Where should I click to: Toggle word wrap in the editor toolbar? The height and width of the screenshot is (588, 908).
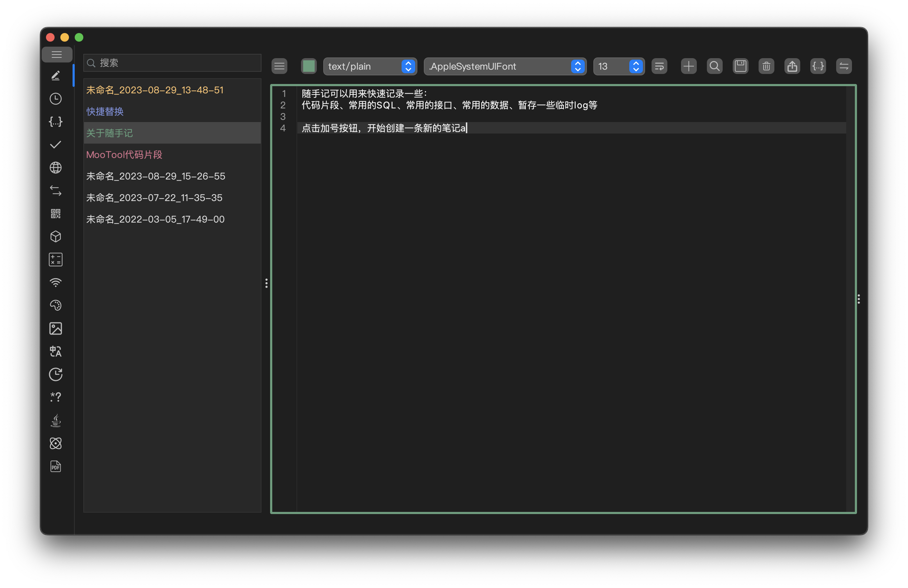coord(660,66)
